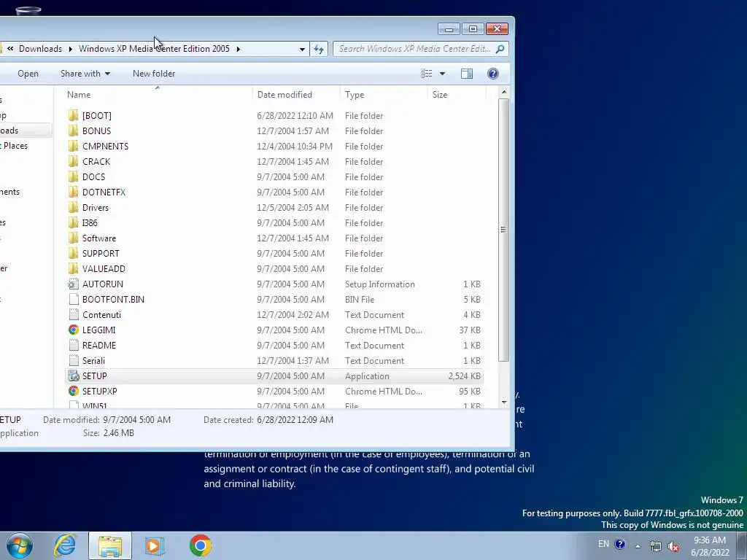The width and height of the screenshot is (747, 560).
Task: Click the New folder button
Action: (x=154, y=74)
